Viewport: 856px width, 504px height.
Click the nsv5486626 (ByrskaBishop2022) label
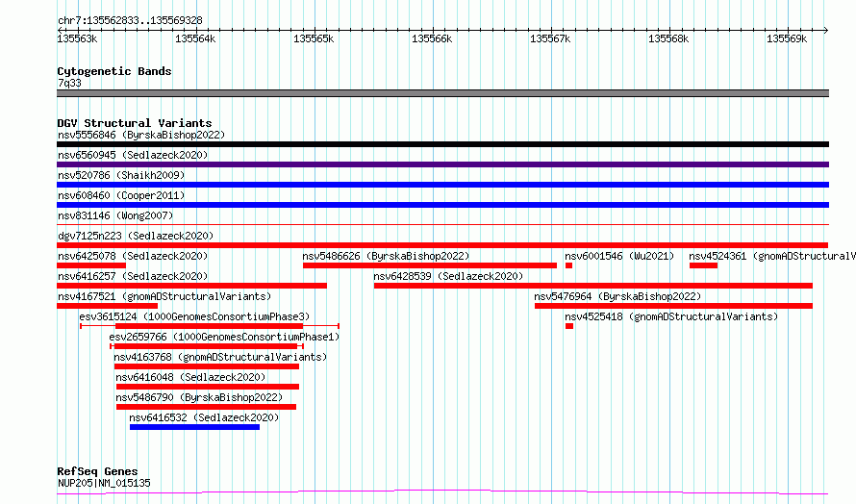pos(386,256)
